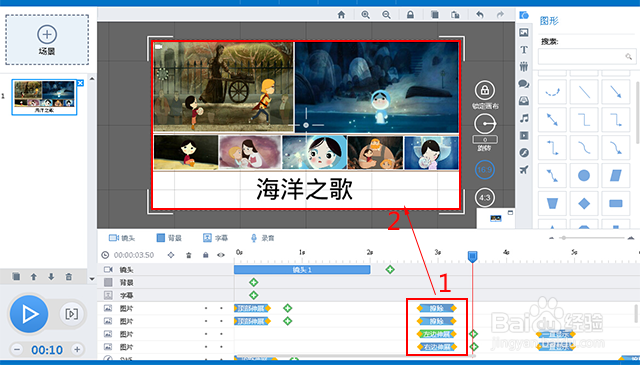Copy the selected object using toolbar icon
Viewport: 640px width, 365px height.
click(x=435, y=15)
